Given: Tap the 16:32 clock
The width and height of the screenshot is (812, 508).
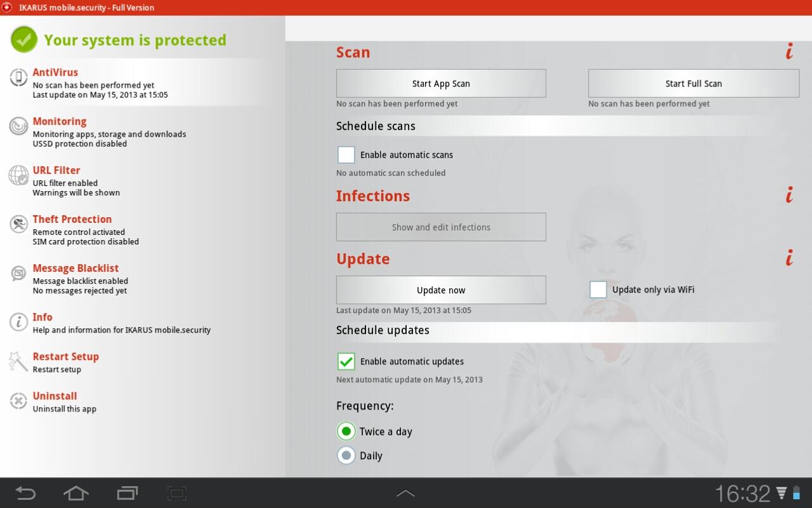Looking at the screenshot, I should pyautogui.click(x=742, y=493).
